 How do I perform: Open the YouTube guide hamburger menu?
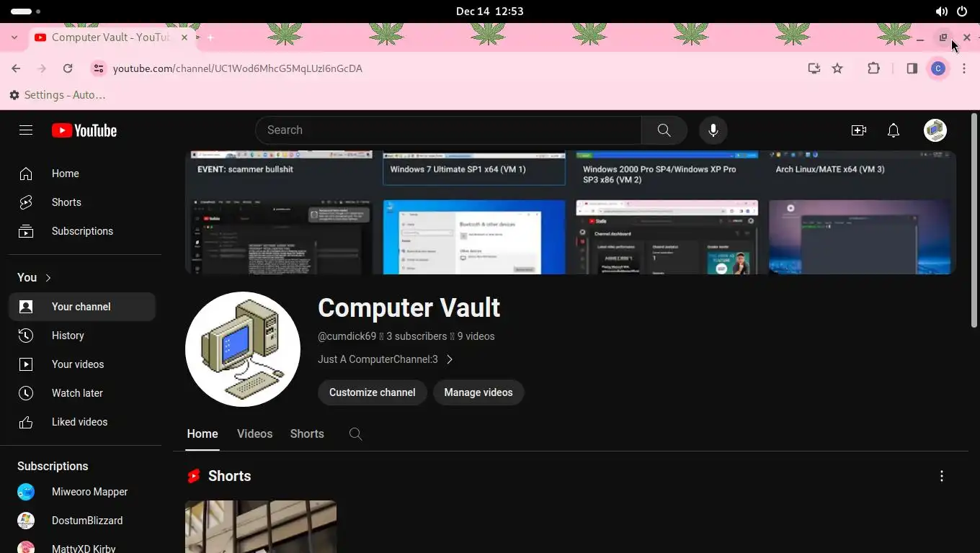click(x=26, y=130)
